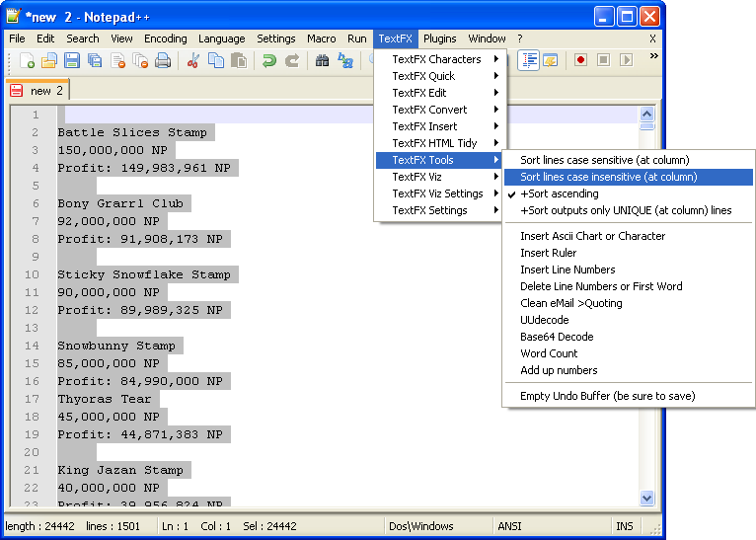Toggle the indent guide toolbar icon
756x540 pixels.
tap(528, 60)
